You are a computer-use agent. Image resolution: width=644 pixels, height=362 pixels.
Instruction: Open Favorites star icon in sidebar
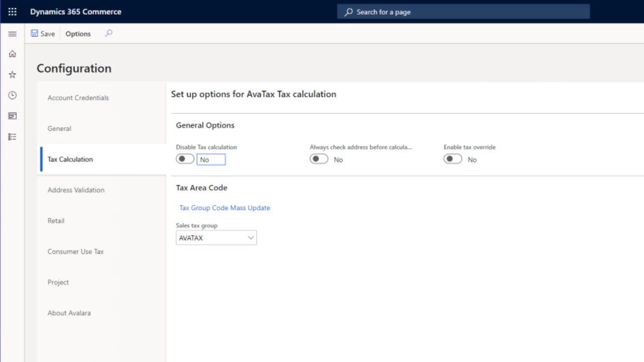click(x=13, y=74)
